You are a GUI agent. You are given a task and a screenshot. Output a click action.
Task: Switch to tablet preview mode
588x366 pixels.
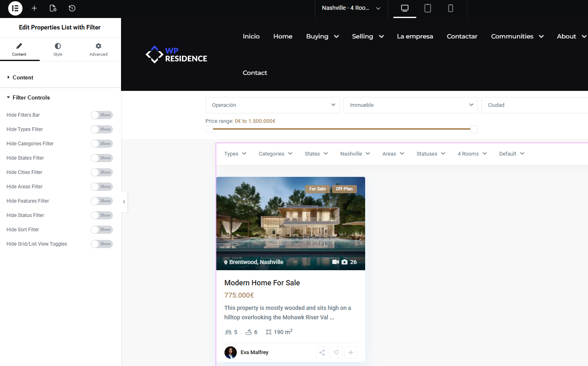point(428,8)
